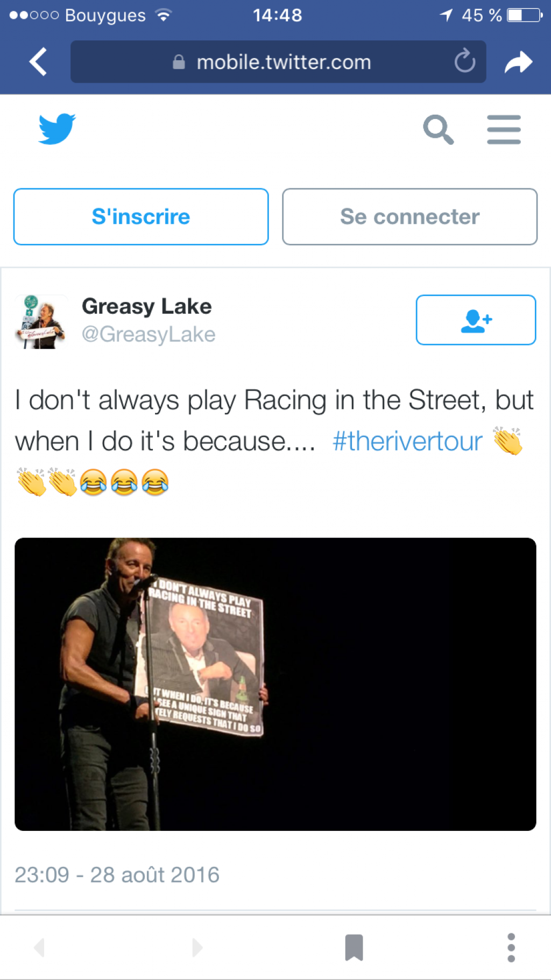The width and height of the screenshot is (551, 980).
Task: Tap the share arrow icon
Action: [x=518, y=62]
